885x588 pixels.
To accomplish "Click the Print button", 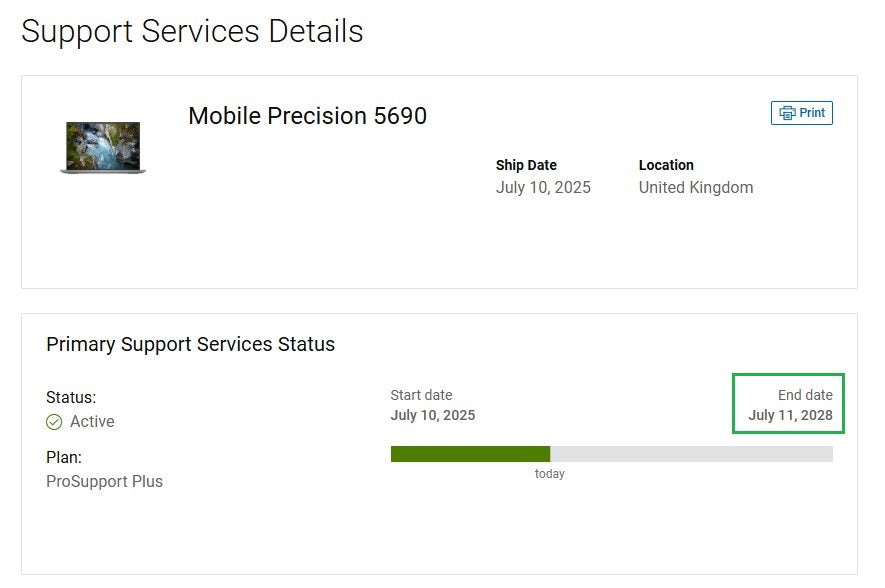I will [801, 113].
